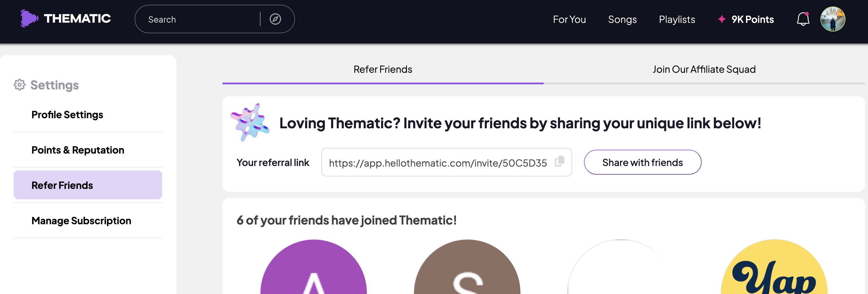Click the pink sparkle points icon
This screenshot has height=294, width=868.
pyautogui.click(x=722, y=19)
